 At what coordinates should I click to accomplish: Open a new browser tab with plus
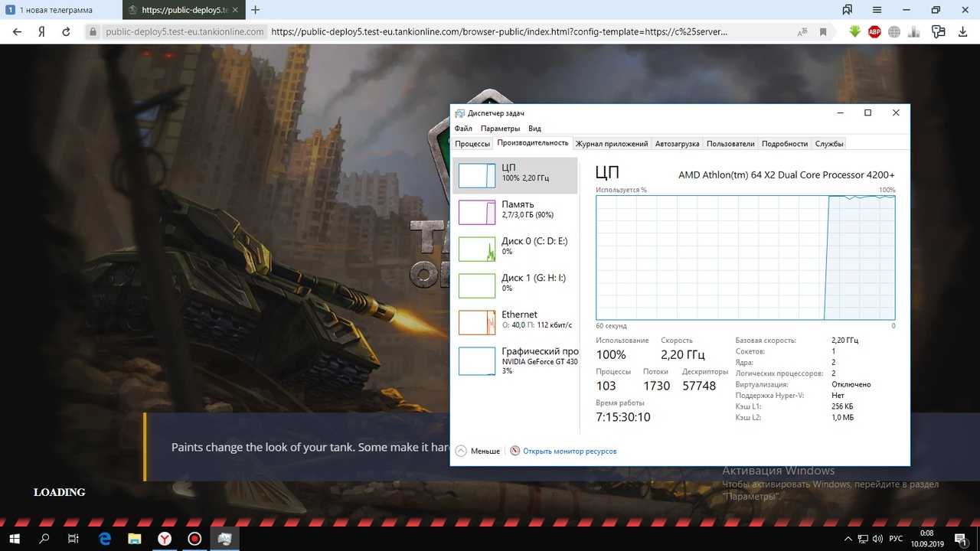click(256, 10)
